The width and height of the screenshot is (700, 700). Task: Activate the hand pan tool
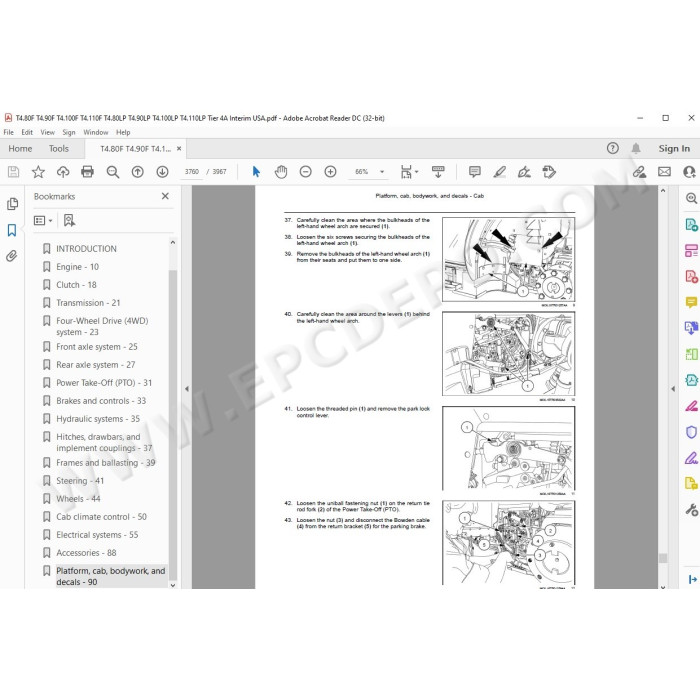click(x=281, y=172)
